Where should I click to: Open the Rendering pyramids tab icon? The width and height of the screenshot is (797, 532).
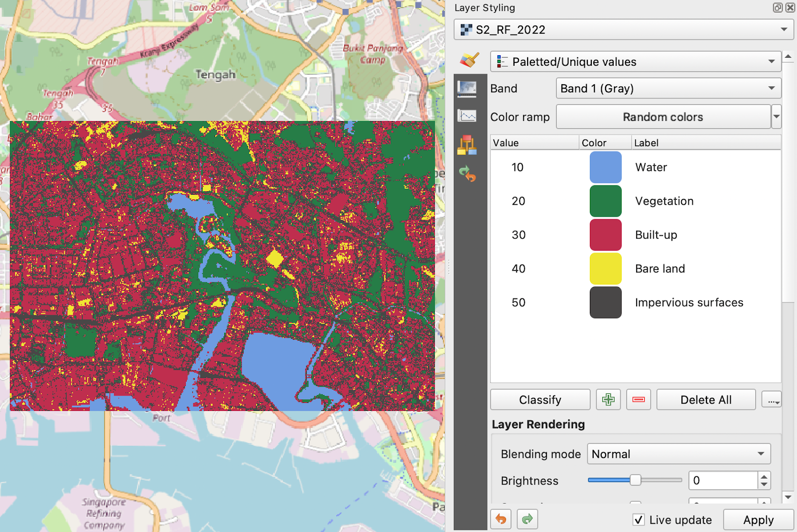point(467,145)
